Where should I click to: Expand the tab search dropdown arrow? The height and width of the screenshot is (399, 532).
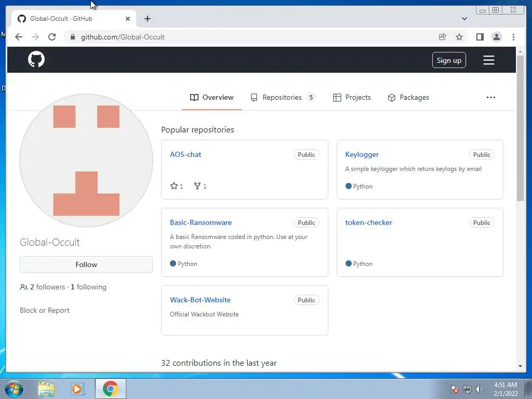[464, 19]
